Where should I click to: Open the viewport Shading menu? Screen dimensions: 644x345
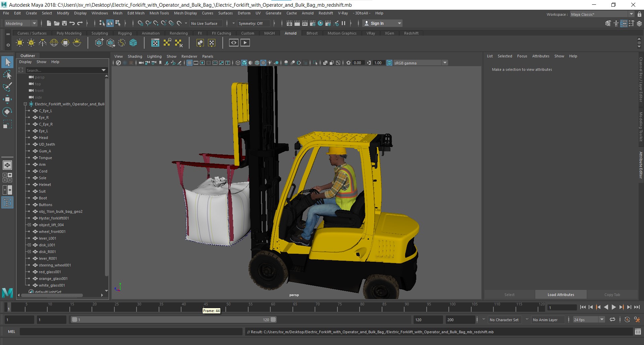point(135,56)
